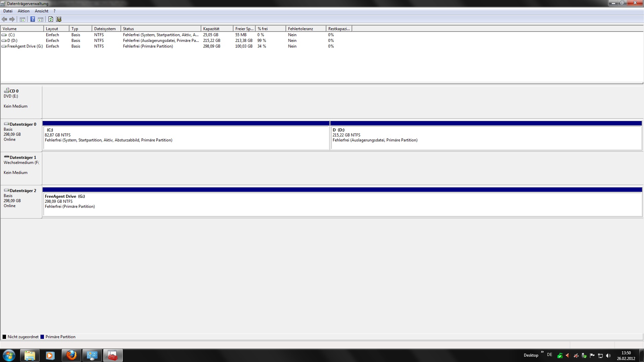The width and height of the screenshot is (644, 362).
Task: Select FreeAgent Drive (G:) row in volume list
Action: pyautogui.click(x=25, y=46)
